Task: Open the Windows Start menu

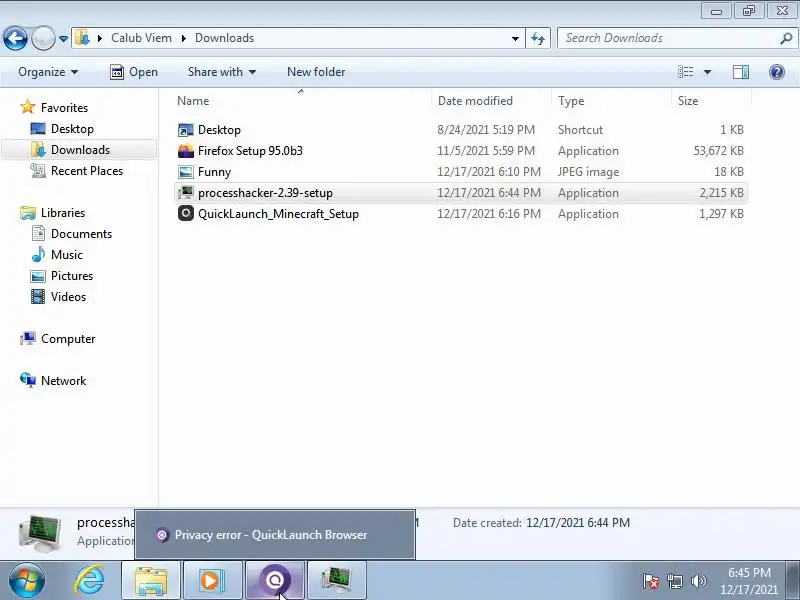Action: [x=26, y=580]
